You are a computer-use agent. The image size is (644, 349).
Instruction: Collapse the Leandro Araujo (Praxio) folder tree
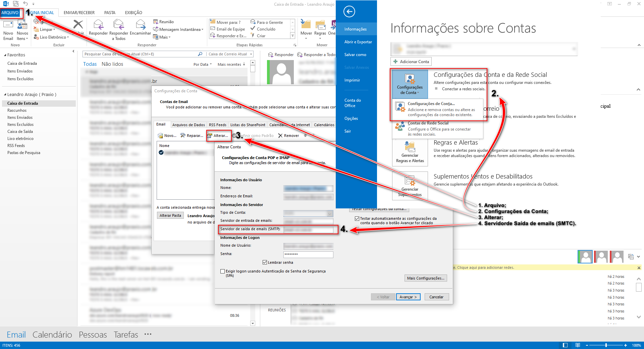pyautogui.click(x=5, y=95)
